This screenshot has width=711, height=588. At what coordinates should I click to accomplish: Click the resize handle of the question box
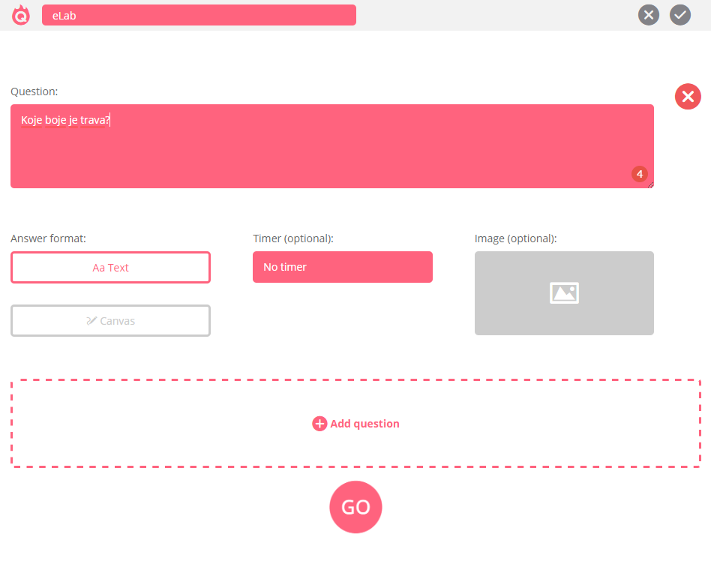tap(650, 184)
